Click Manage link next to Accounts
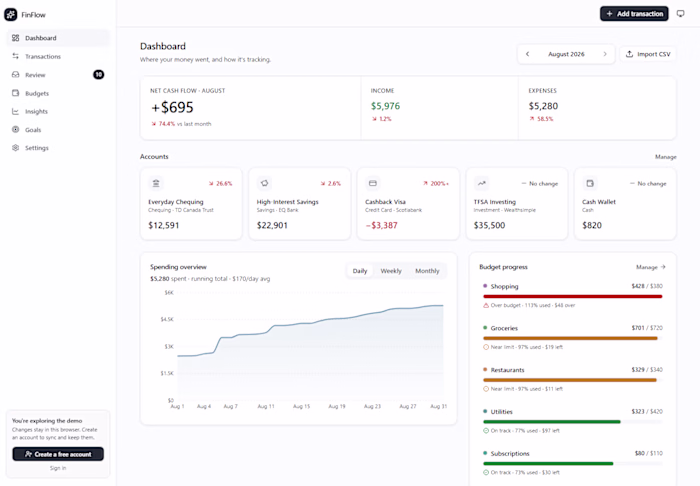 [x=666, y=157]
